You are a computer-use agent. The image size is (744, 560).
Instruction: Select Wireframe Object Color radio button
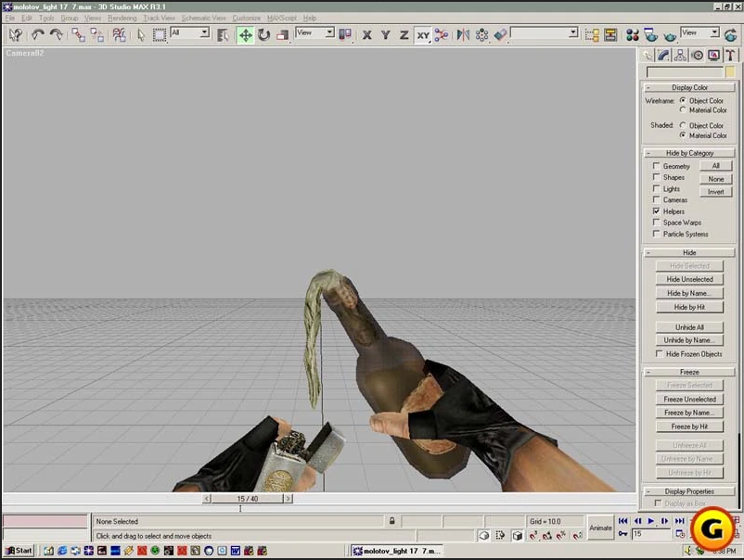683,100
